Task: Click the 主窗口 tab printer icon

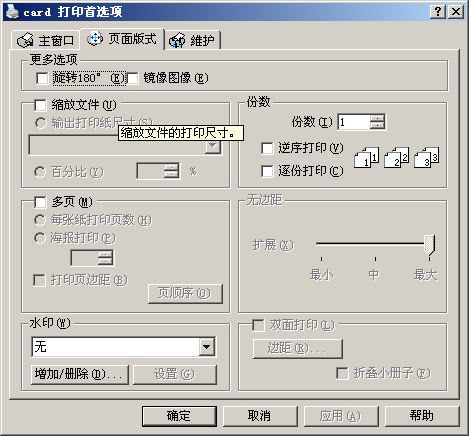Action: 25,40
